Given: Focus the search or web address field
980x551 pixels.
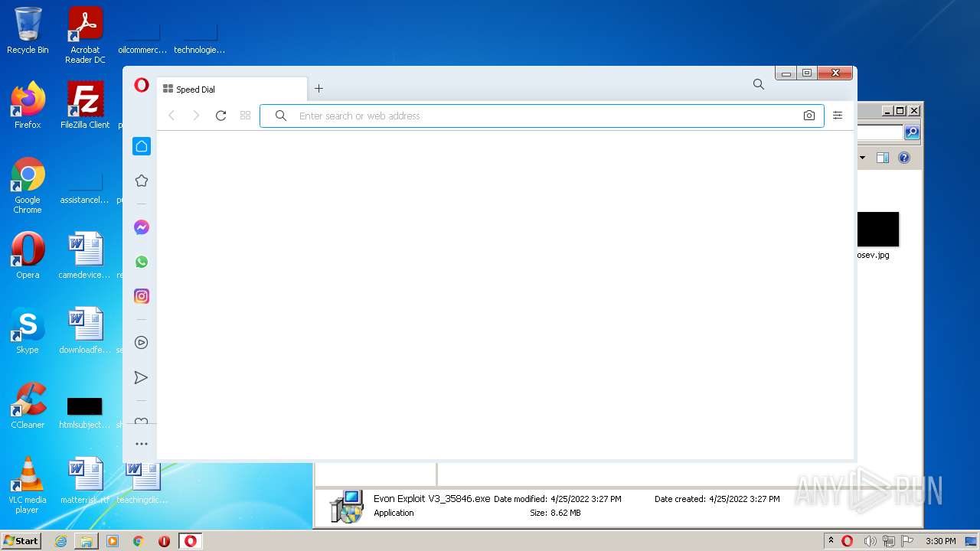Looking at the screenshot, I should [x=542, y=116].
